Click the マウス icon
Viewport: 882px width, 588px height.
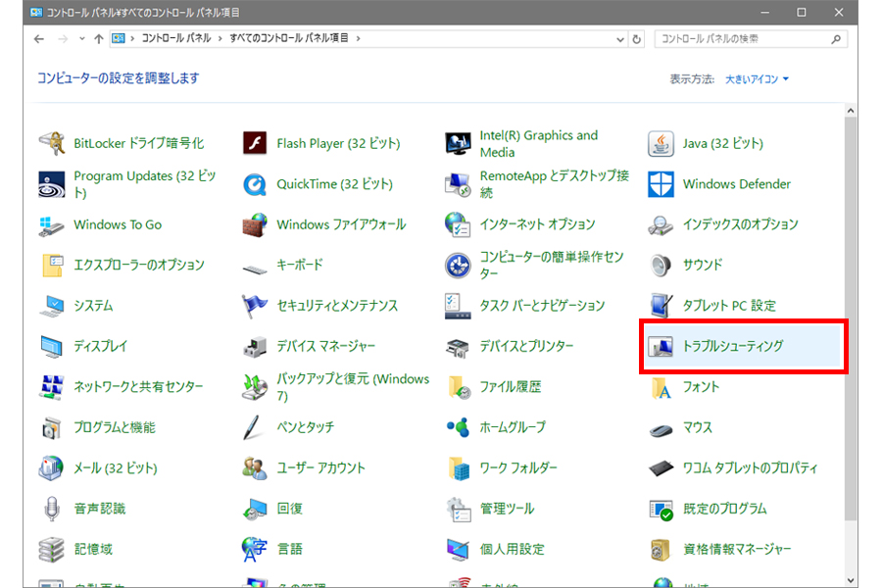[x=661, y=427]
